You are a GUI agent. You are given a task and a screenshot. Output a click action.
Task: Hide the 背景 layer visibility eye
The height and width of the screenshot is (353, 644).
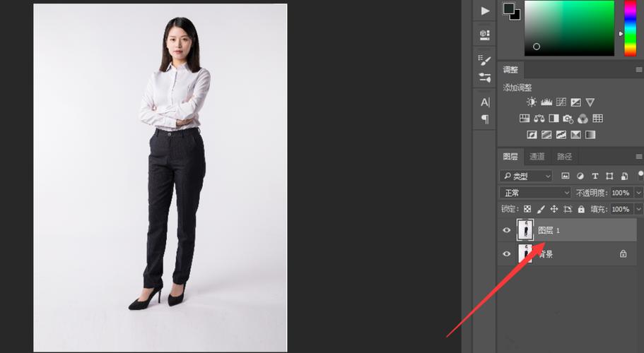[507, 253]
